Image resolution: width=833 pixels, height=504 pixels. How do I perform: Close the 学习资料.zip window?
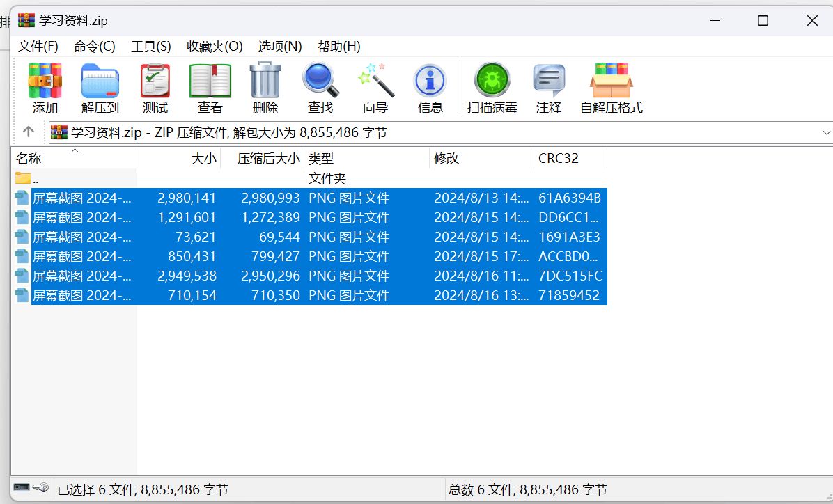[x=811, y=21]
